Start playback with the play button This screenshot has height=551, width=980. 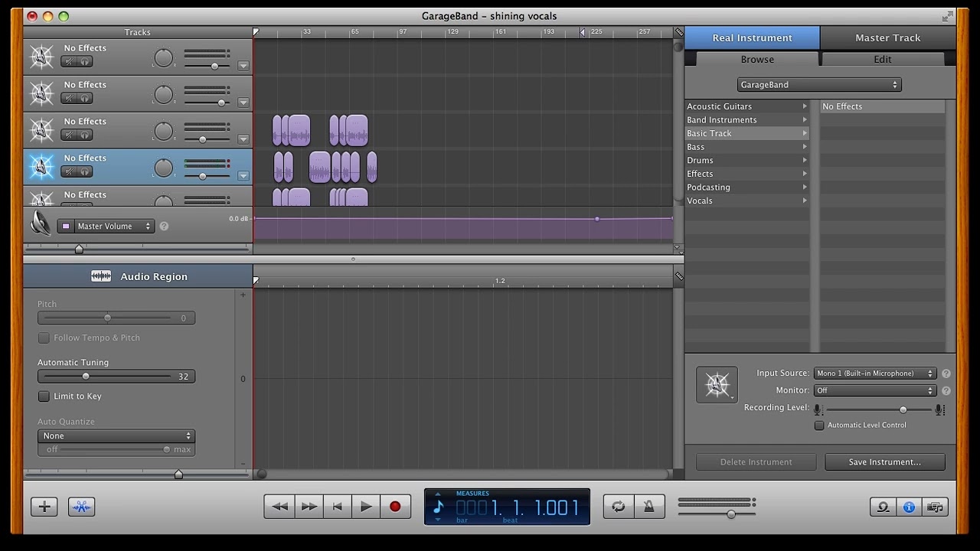(366, 507)
